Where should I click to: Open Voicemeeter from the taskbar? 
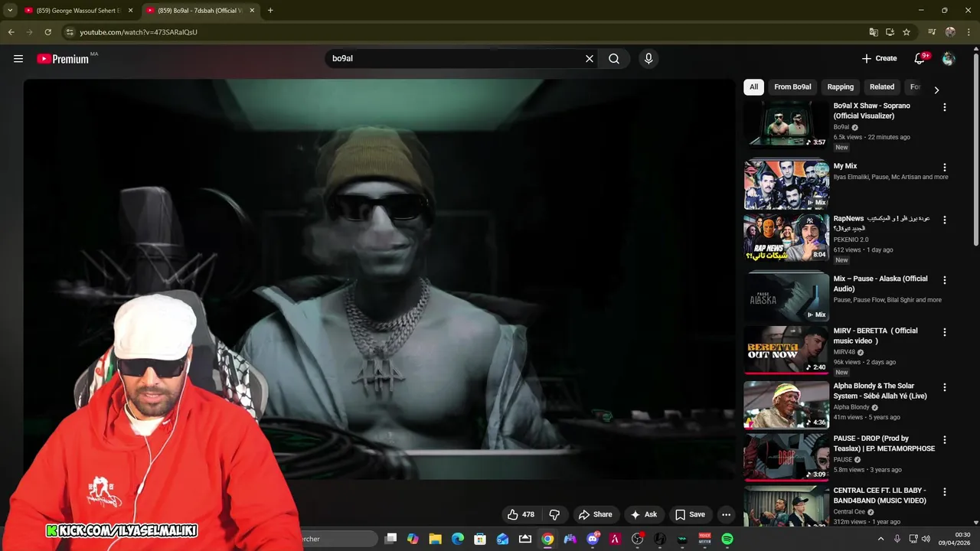point(704,539)
